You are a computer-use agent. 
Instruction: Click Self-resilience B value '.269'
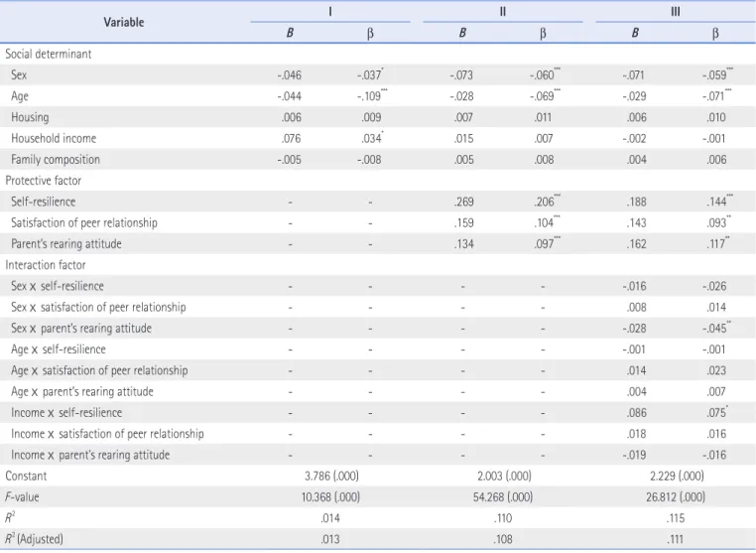tap(464, 203)
